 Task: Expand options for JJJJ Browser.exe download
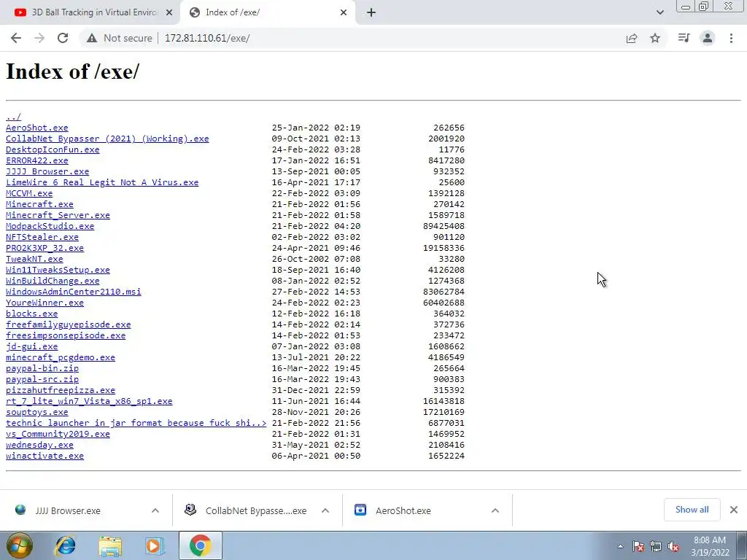(x=155, y=511)
